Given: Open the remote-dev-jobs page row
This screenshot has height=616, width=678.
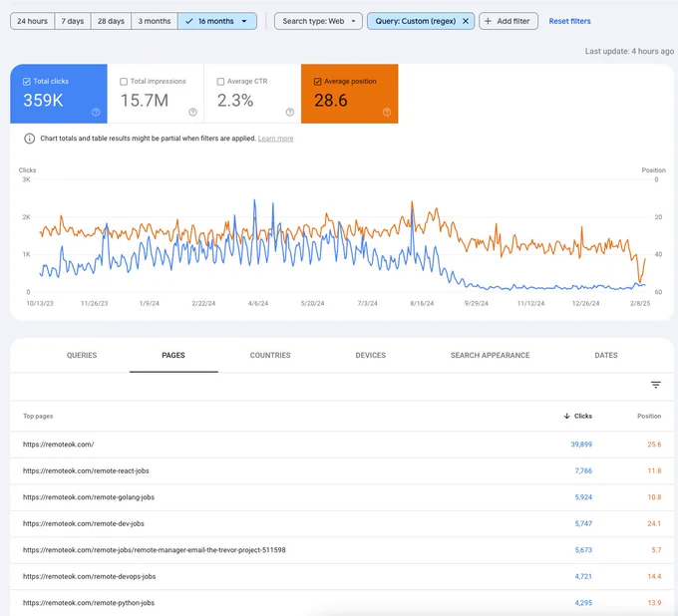Looking at the screenshot, I should tap(342, 523).
